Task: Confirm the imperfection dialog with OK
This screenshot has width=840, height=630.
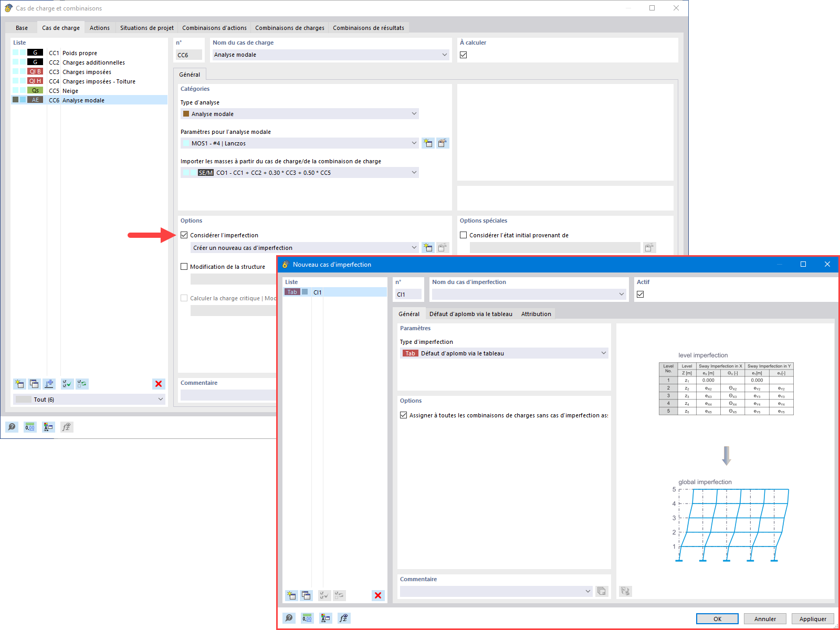Action: tap(716, 618)
